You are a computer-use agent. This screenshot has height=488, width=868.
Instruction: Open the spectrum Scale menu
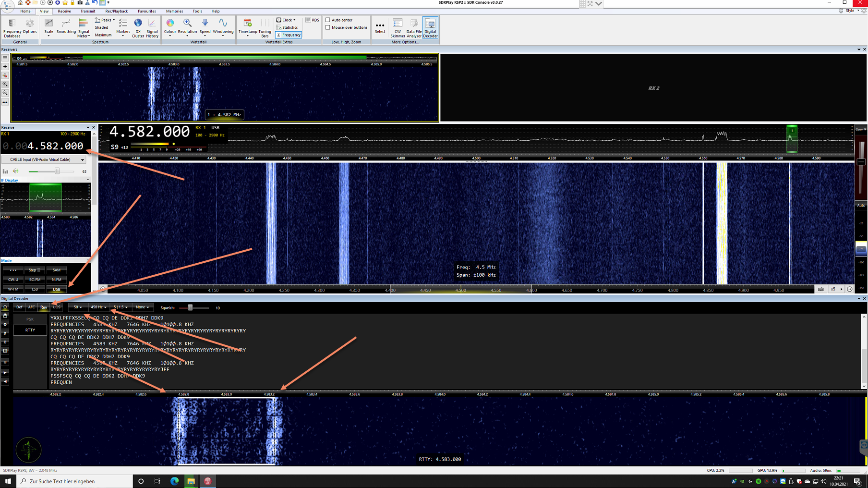pyautogui.click(x=48, y=28)
